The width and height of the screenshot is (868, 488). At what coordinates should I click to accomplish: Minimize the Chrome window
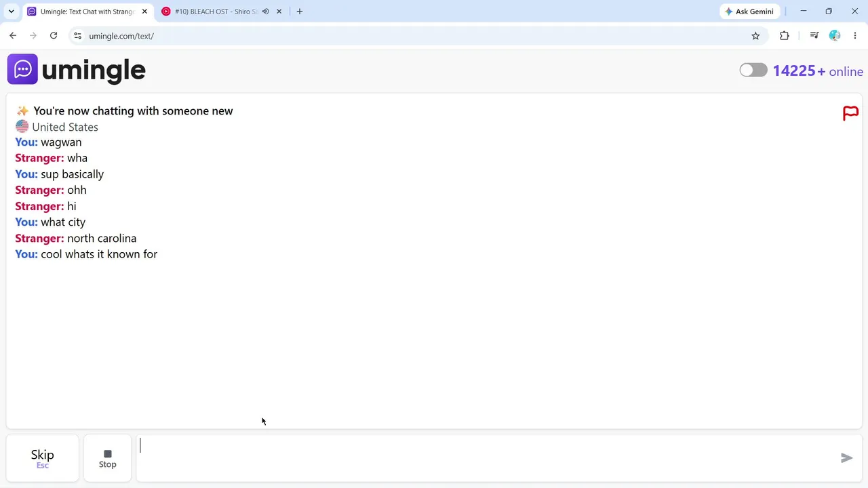coord(804,12)
